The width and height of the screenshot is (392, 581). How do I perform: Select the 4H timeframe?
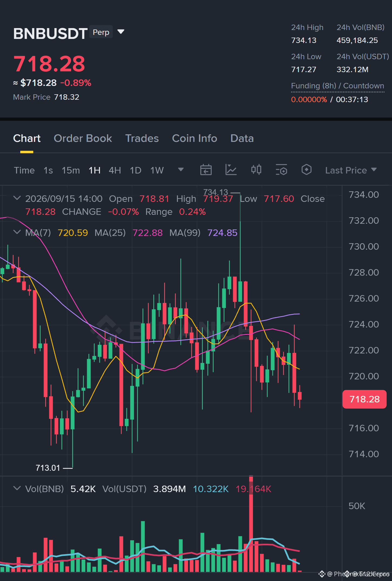[115, 170]
